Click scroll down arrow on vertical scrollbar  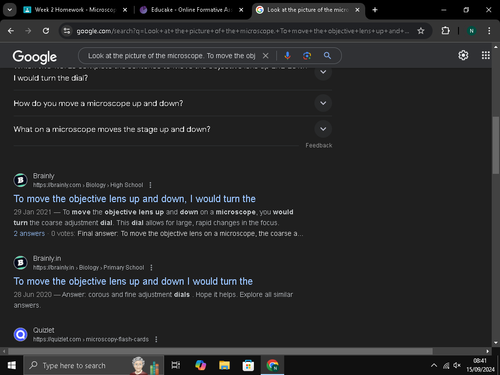[496, 342]
